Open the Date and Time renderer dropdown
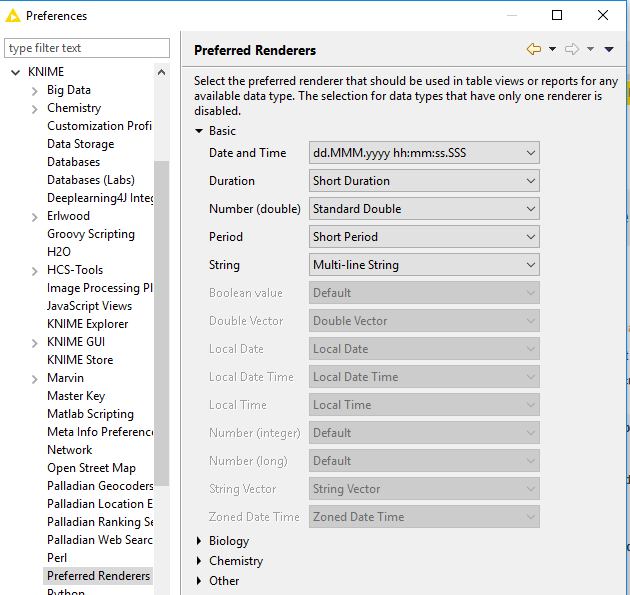 pos(424,153)
